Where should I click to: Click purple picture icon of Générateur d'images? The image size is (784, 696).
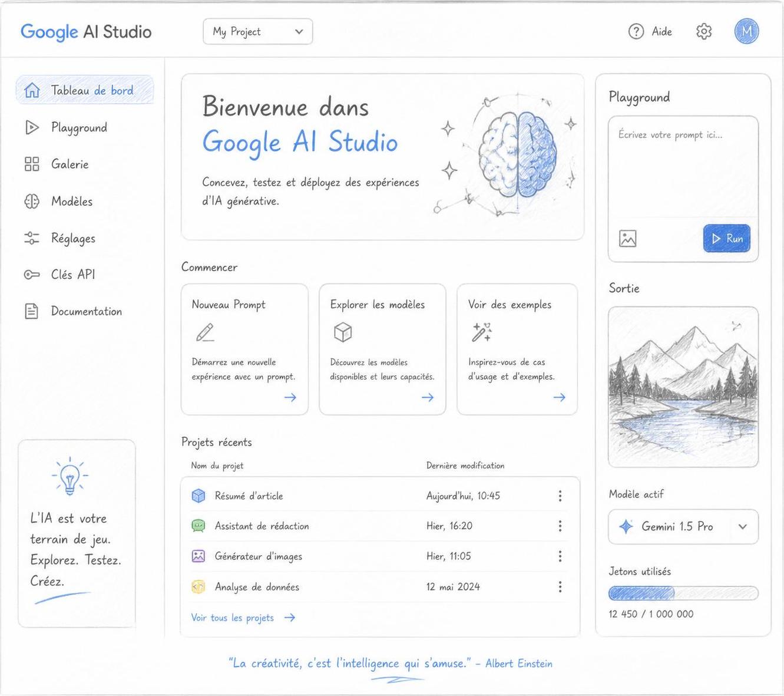199,556
